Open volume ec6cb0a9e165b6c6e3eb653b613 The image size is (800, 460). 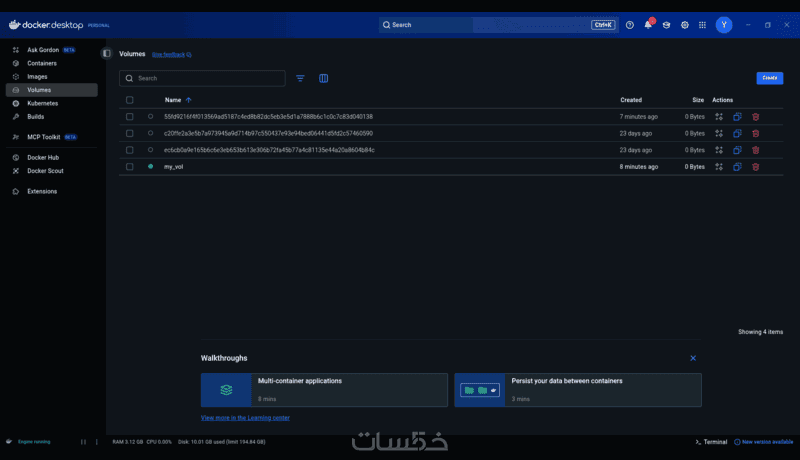(x=269, y=150)
